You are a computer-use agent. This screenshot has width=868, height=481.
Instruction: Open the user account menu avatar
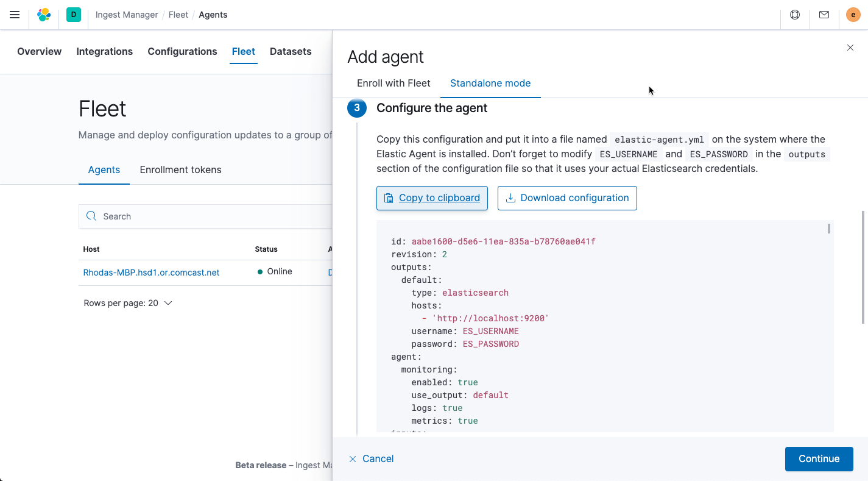[852, 15]
